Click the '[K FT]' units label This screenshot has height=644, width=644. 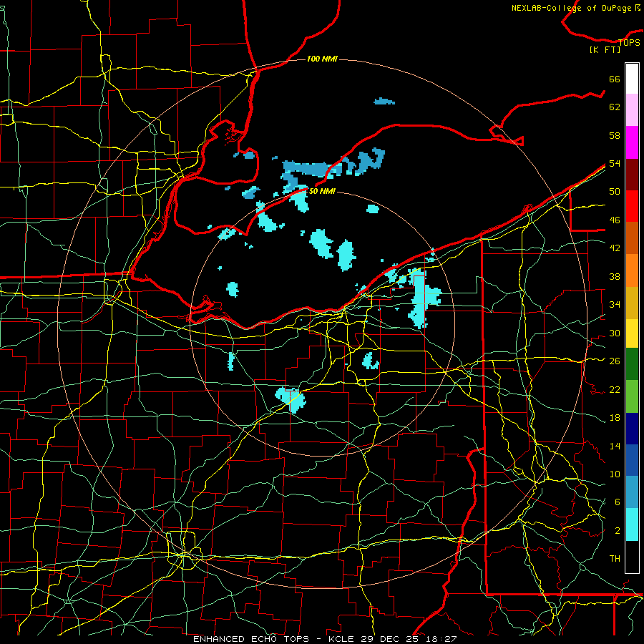pos(605,49)
